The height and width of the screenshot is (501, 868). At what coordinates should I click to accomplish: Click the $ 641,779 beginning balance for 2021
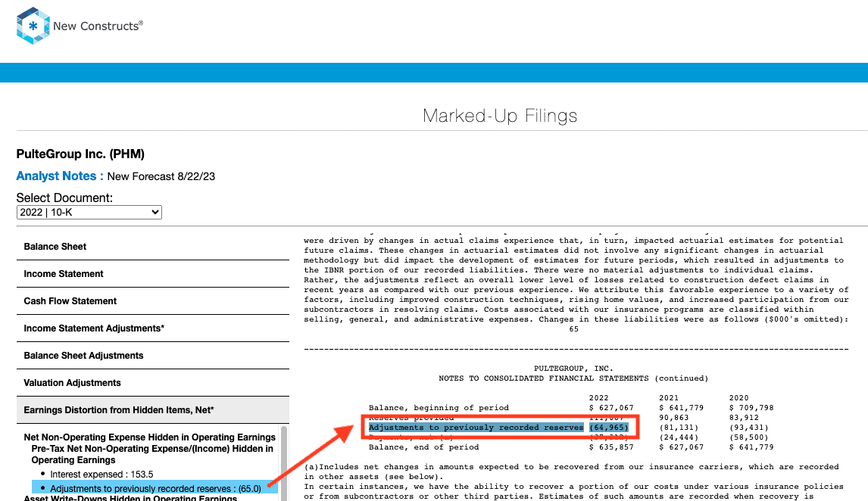pos(682,408)
